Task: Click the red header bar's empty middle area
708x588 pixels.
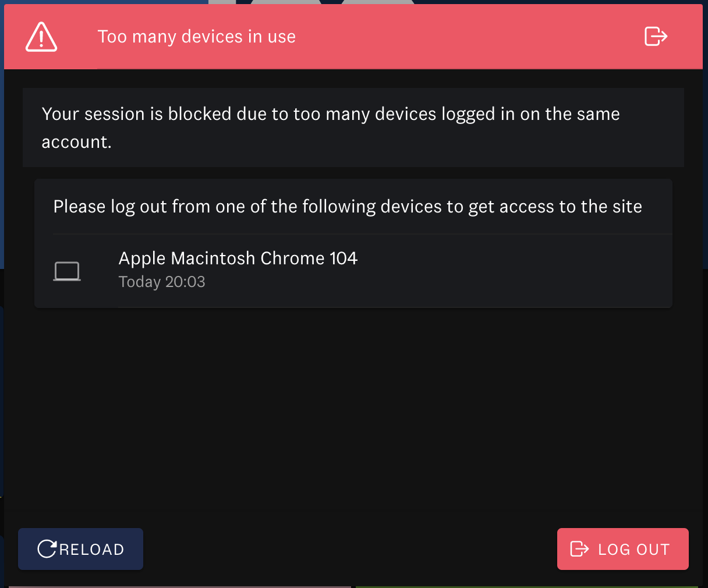Action: pos(466,37)
